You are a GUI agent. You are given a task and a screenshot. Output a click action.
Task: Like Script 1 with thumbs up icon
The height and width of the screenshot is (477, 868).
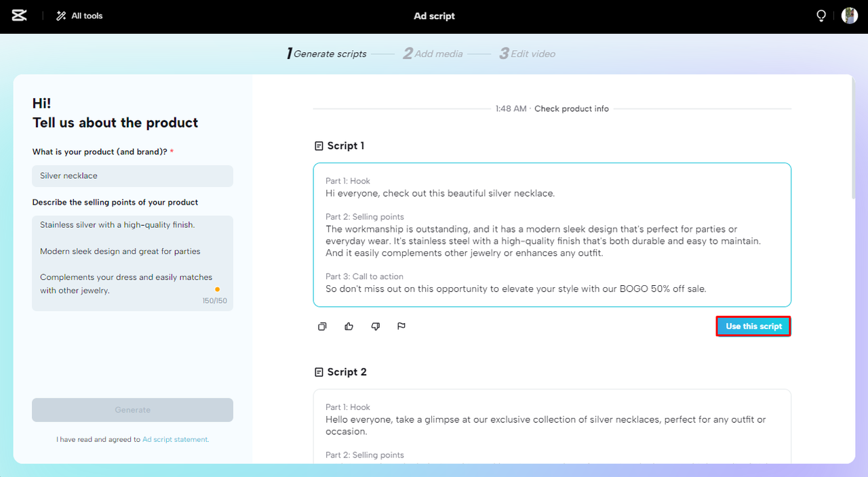pos(349,327)
